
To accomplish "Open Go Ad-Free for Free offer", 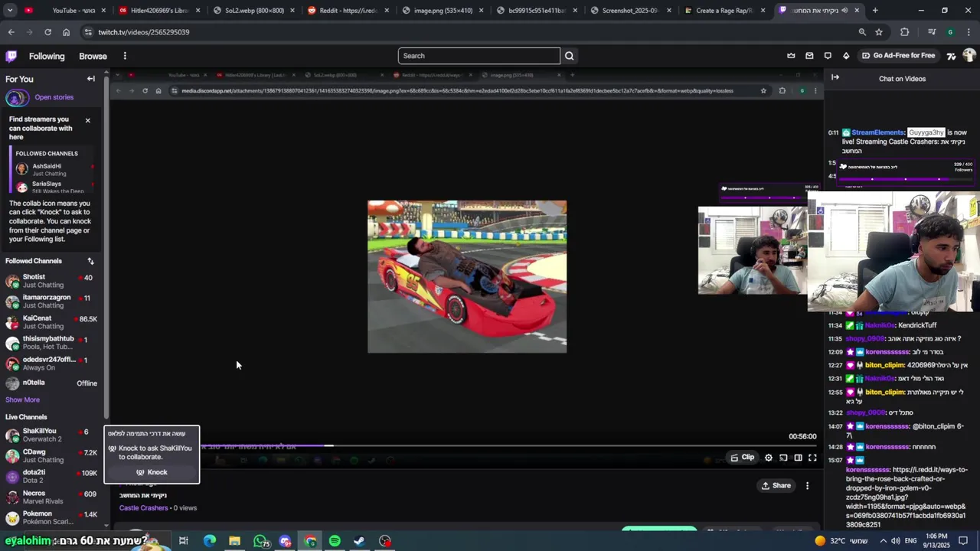I will pos(898,56).
